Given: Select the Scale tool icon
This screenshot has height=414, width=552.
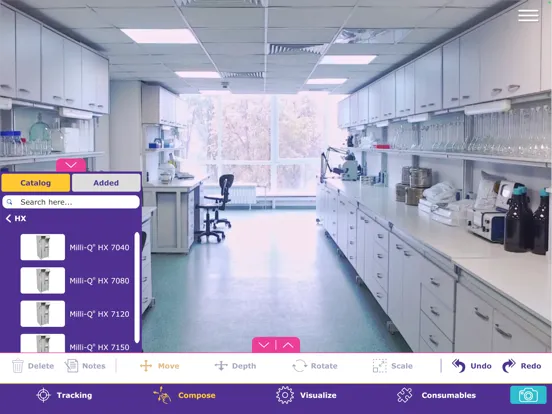Looking at the screenshot, I should [380, 366].
